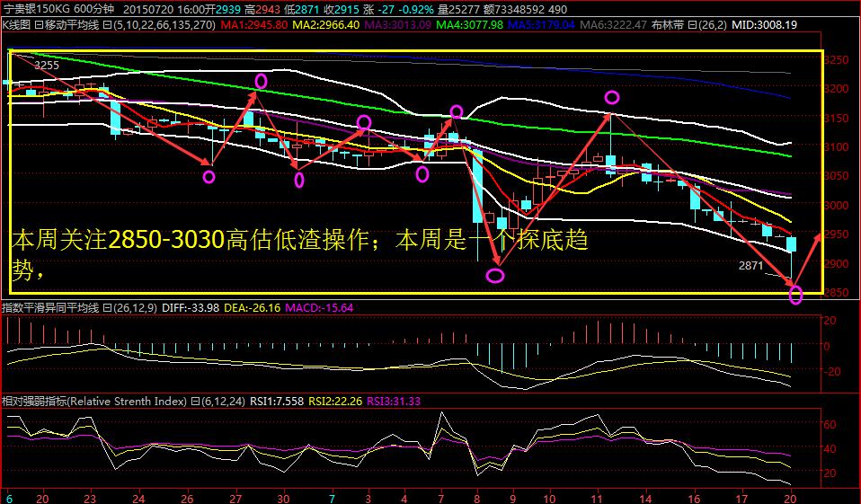
Task: Click the MACD:-15.64 value
Action: tap(319, 308)
